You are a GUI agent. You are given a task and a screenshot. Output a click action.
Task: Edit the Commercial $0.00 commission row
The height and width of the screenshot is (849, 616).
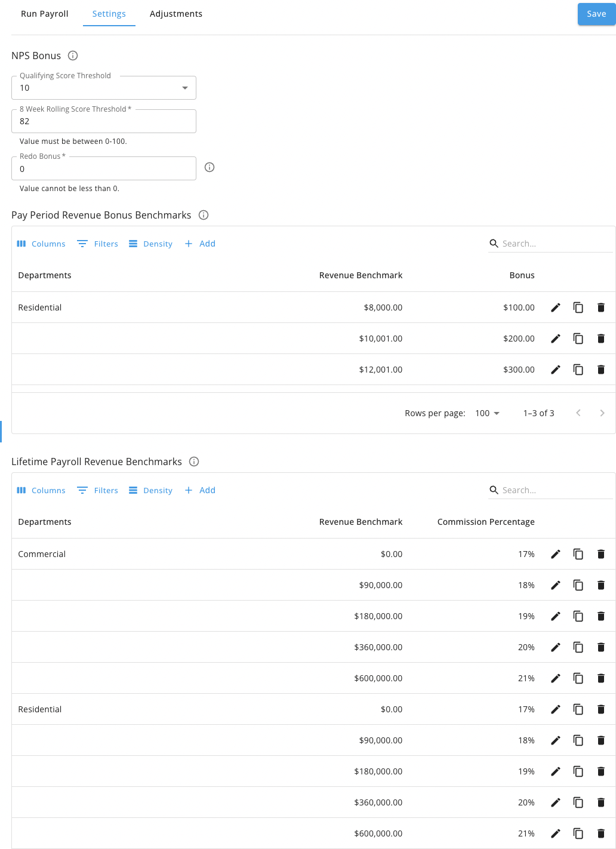point(556,554)
